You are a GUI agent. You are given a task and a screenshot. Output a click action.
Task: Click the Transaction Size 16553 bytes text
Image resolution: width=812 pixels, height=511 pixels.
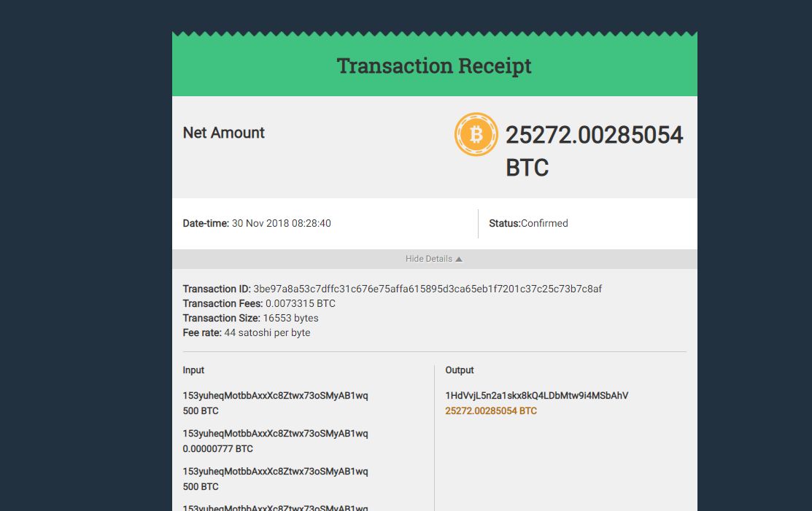point(251,318)
